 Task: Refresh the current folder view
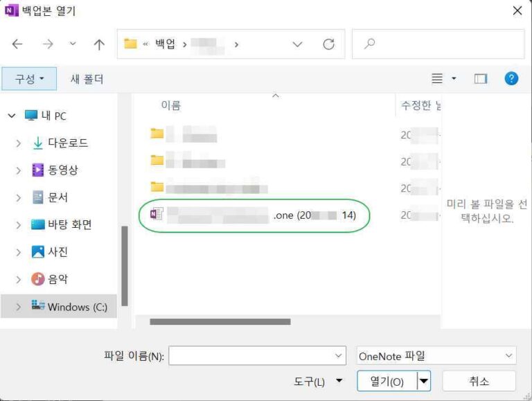pyautogui.click(x=328, y=44)
